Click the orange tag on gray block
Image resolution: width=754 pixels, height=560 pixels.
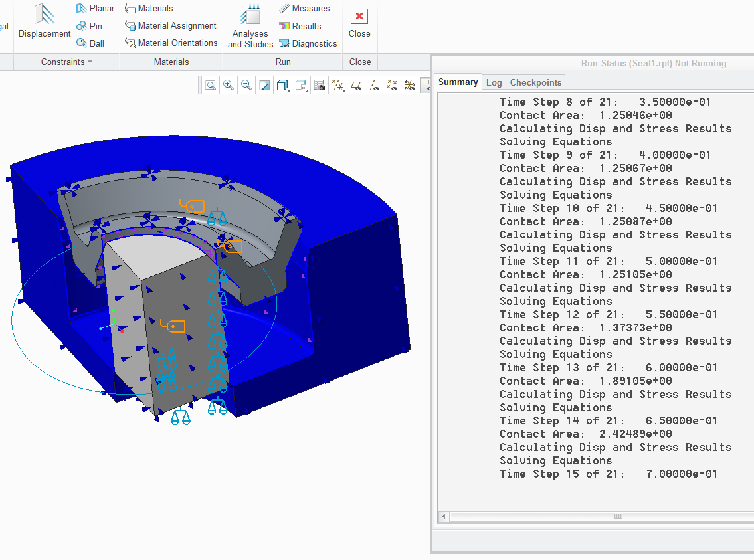point(173,326)
